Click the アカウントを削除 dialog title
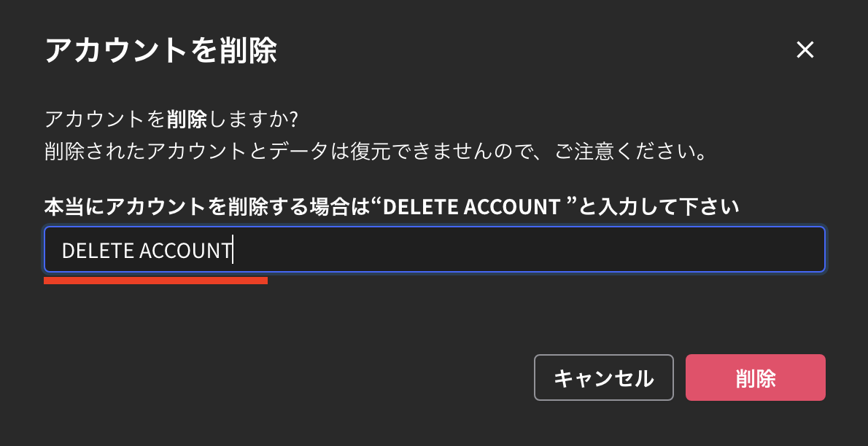868x446 pixels. tap(160, 50)
